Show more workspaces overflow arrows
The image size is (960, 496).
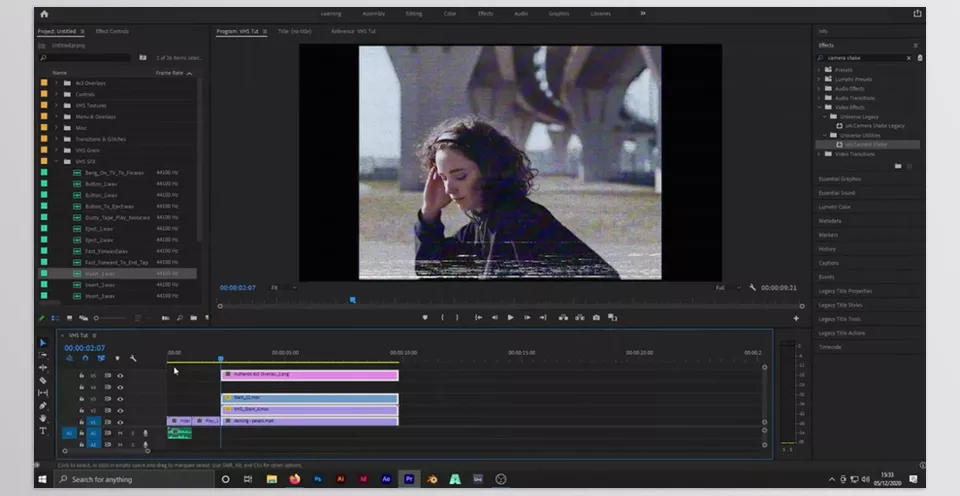pos(643,13)
